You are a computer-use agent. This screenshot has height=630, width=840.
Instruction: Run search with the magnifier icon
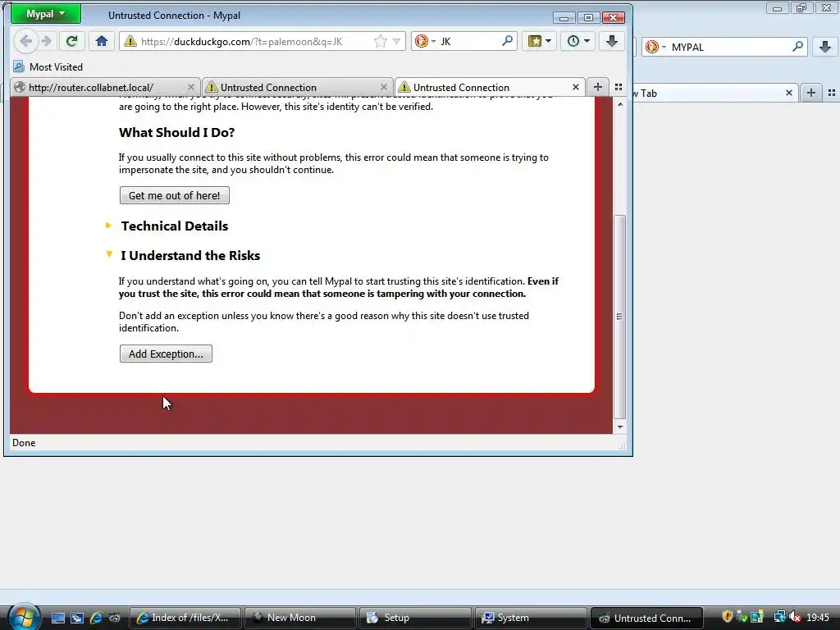pos(507,41)
